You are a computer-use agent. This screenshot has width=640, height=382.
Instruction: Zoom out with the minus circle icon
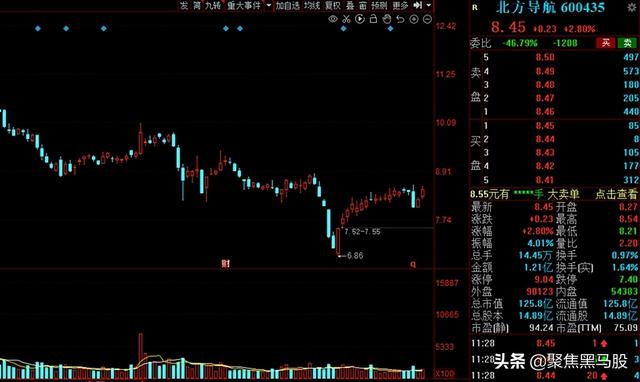coord(427,19)
